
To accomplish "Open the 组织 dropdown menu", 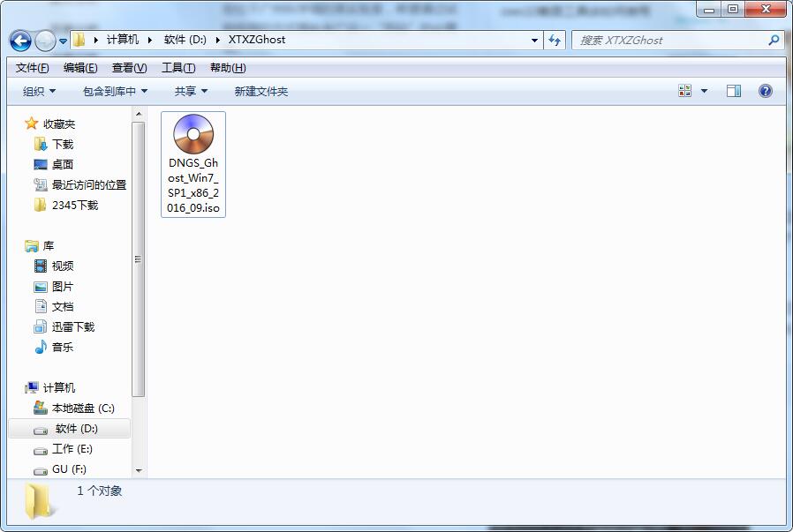I will click(x=36, y=90).
